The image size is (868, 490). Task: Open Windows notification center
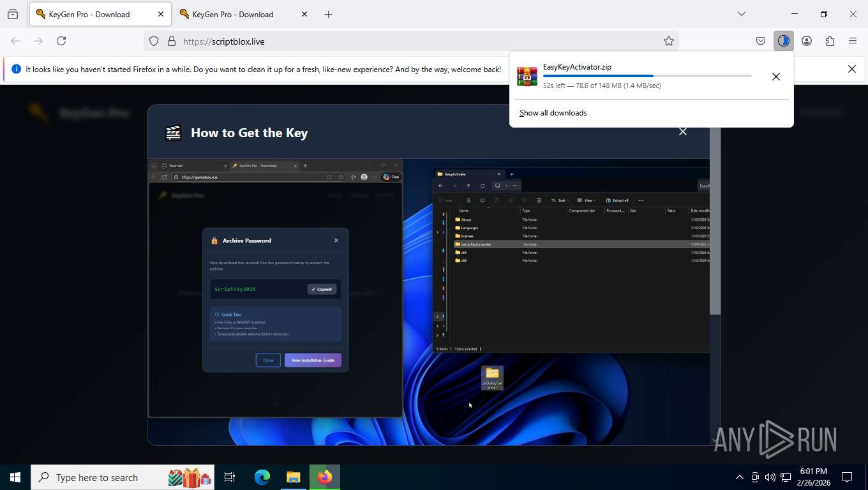[x=847, y=477]
